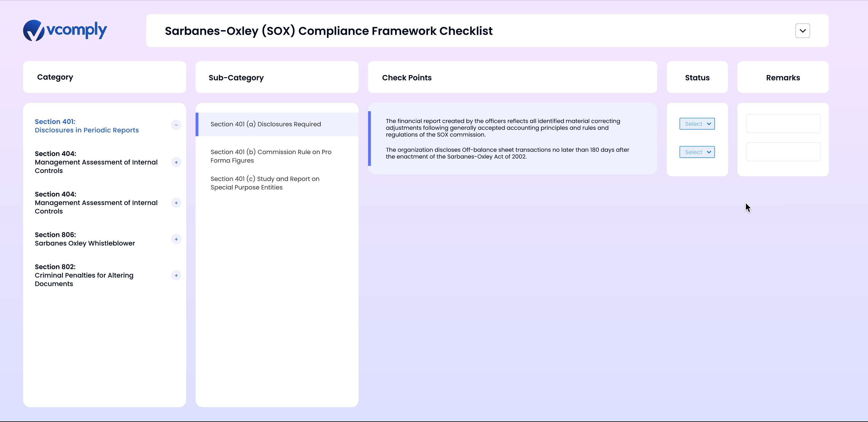Expand the framework checklist dropdown
The height and width of the screenshot is (422, 868).
(x=803, y=30)
